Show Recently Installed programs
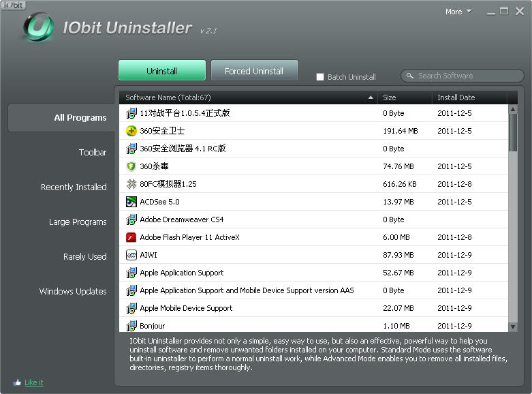532x394 pixels. point(74,187)
